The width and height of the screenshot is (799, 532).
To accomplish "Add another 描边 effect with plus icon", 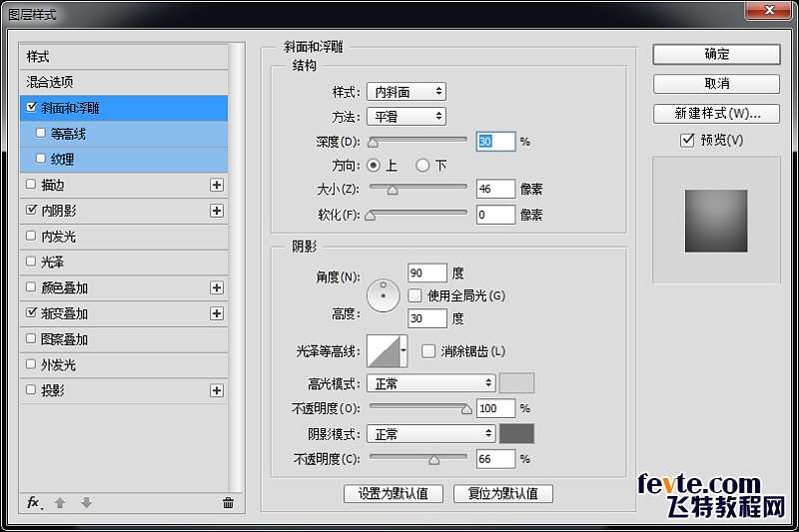I will click(x=217, y=185).
